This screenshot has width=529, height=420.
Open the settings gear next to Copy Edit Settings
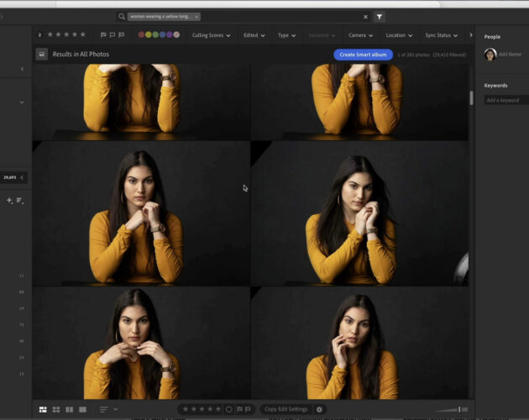[x=319, y=409]
